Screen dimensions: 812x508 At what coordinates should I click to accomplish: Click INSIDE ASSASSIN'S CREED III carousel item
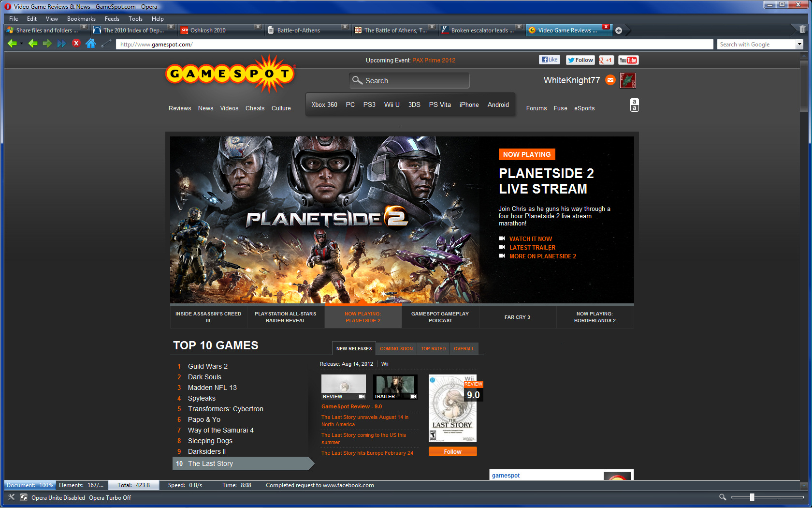(208, 317)
